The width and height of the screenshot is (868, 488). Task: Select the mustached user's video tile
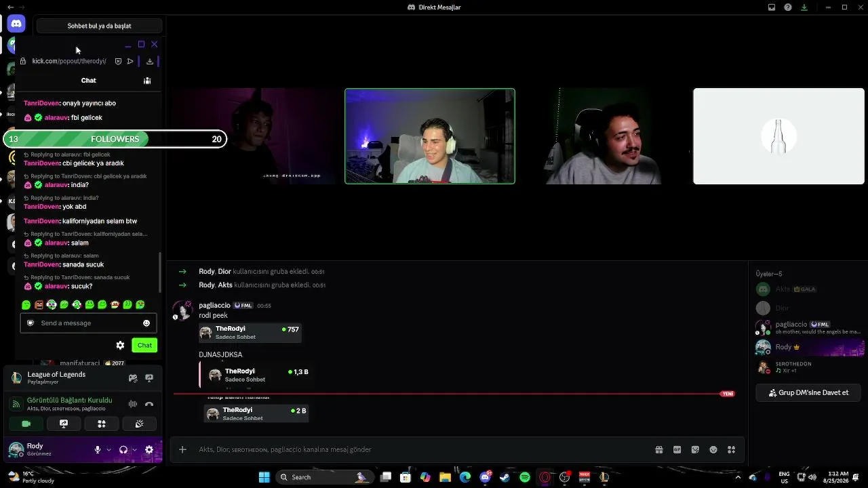[604, 136]
